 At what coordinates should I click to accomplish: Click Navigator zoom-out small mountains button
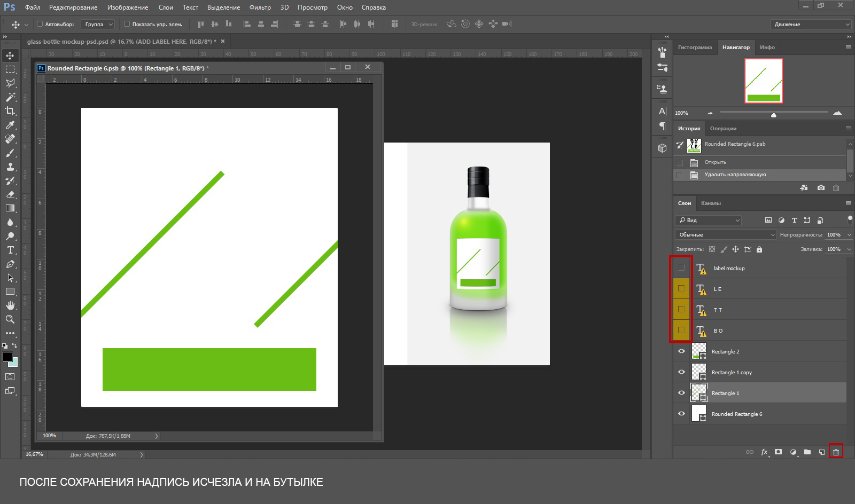[710, 113]
